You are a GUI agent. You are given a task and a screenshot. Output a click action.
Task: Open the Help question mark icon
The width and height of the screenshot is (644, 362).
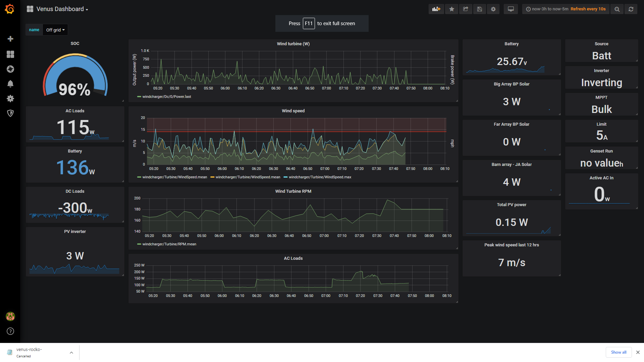(x=10, y=331)
